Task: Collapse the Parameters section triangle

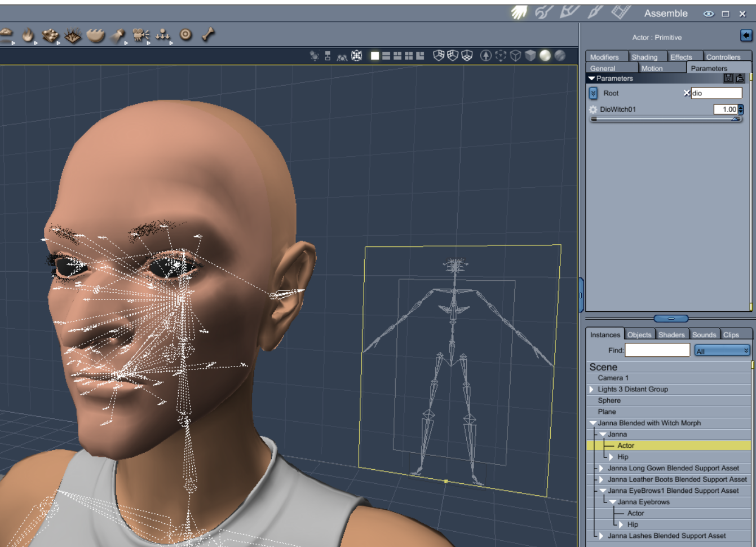Action: pyautogui.click(x=591, y=78)
